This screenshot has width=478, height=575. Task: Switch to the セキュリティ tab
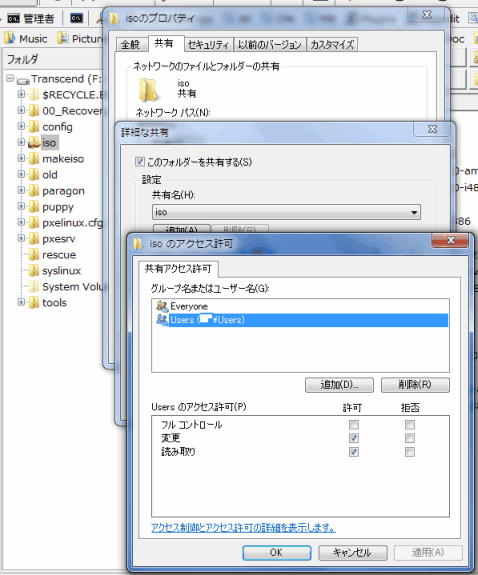[x=208, y=45]
